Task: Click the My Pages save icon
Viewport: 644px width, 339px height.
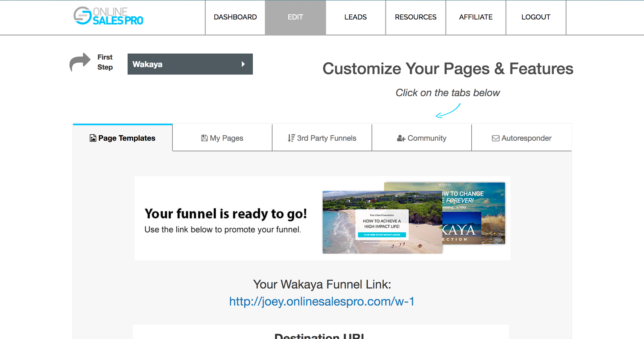Action: point(204,138)
